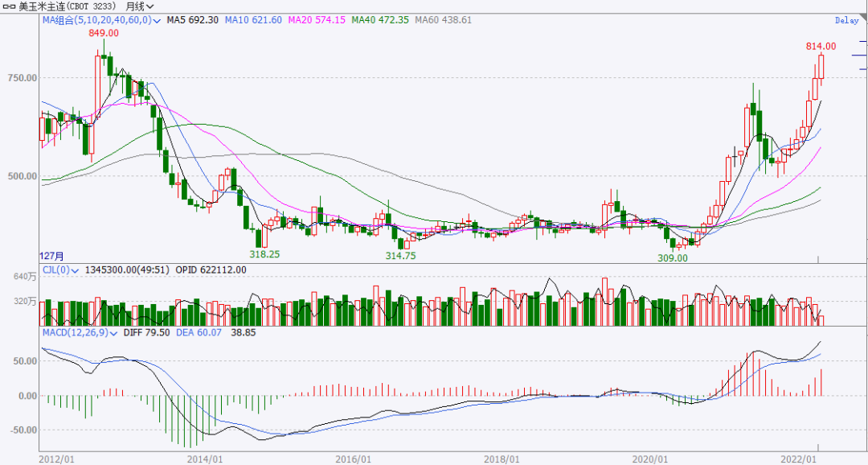Viewport: 868px width, 465px height.
Task: Click the 2020/01 date axis label
Action: tap(650, 459)
